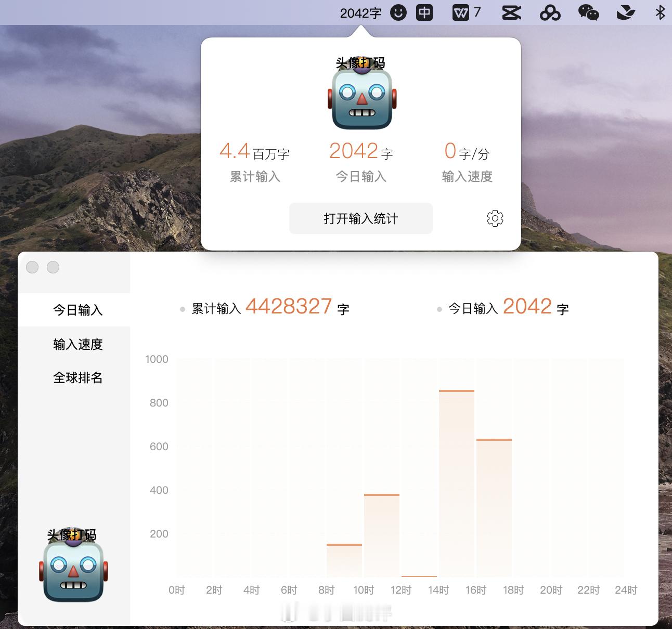Open settings gear in popup
Image resolution: width=672 pixels, height=629 pixels.
point(495,218)
